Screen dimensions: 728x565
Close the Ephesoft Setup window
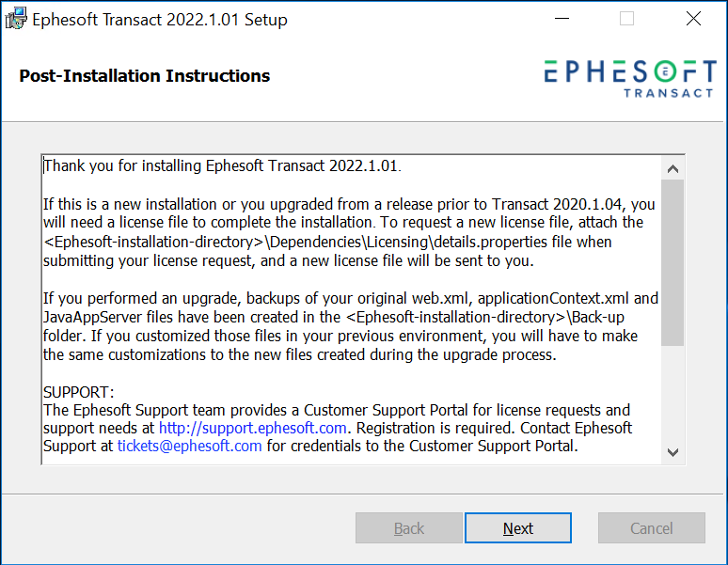(x=693, y=19)
